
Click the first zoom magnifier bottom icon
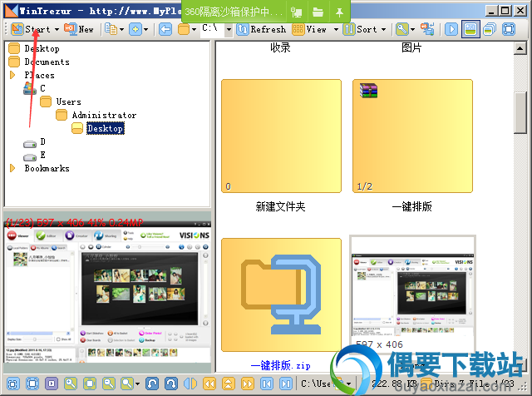coord(71,384)
